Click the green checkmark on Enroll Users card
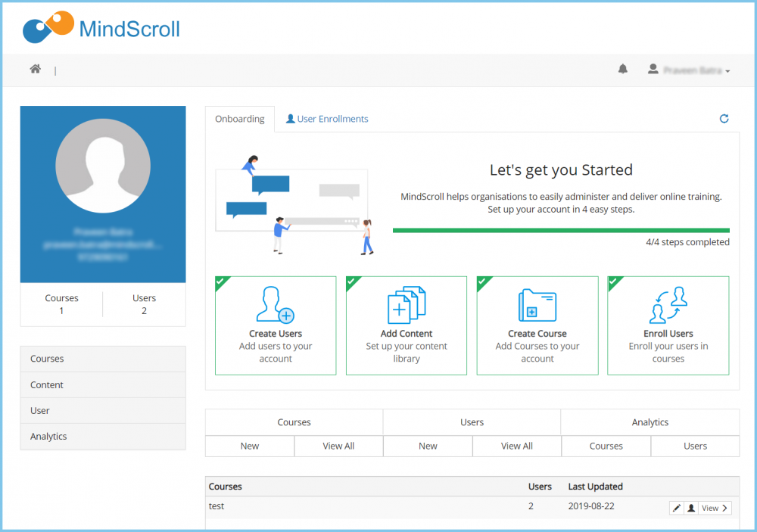 coord(613,282)
